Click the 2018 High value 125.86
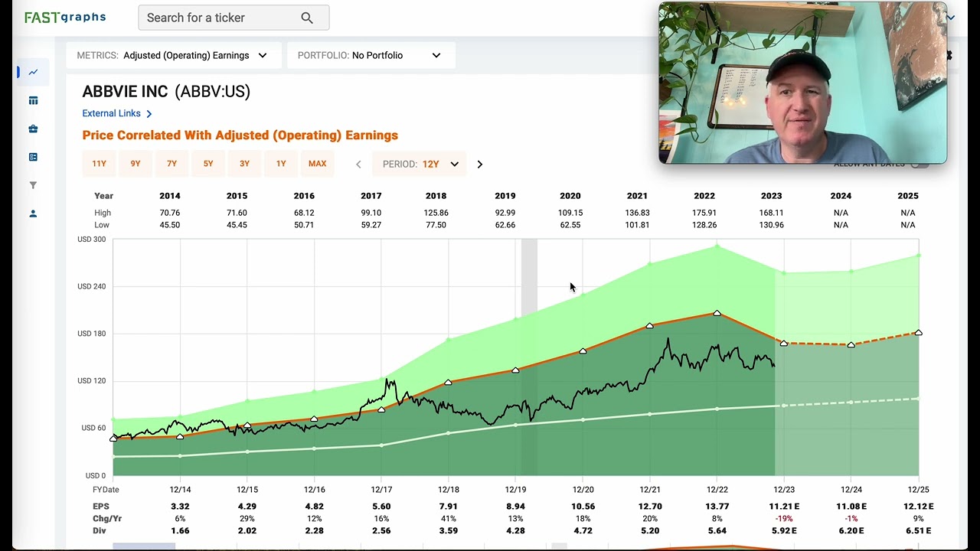The width and height of the screenshot is (980, 551). coord(436,213)
